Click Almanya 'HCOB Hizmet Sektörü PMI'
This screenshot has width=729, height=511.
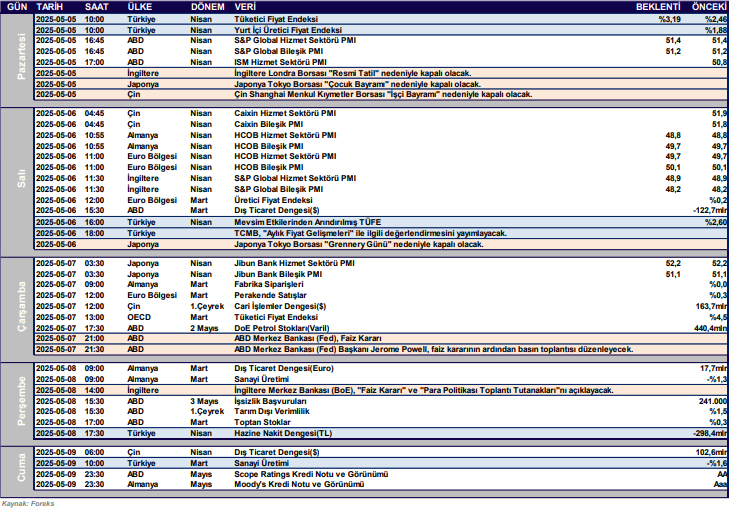point(285,135)
